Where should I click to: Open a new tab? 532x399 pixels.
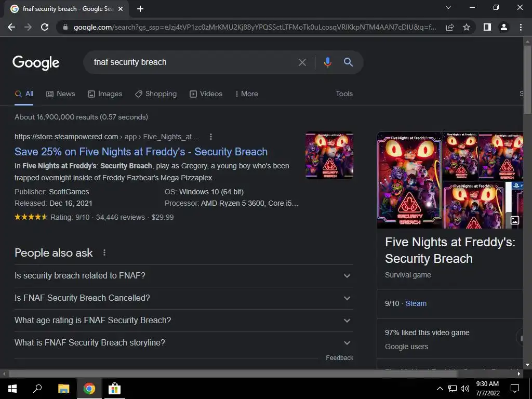pos(140,9)
